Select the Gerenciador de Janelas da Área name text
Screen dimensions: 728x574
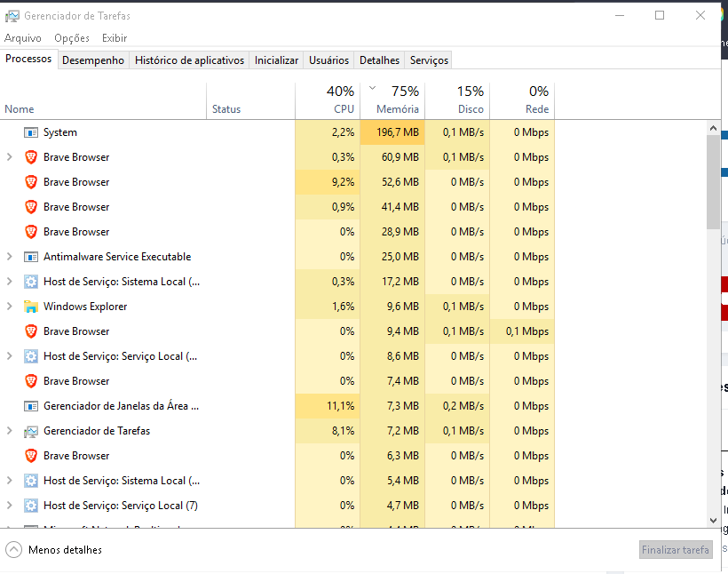click(x=121, y=406)
